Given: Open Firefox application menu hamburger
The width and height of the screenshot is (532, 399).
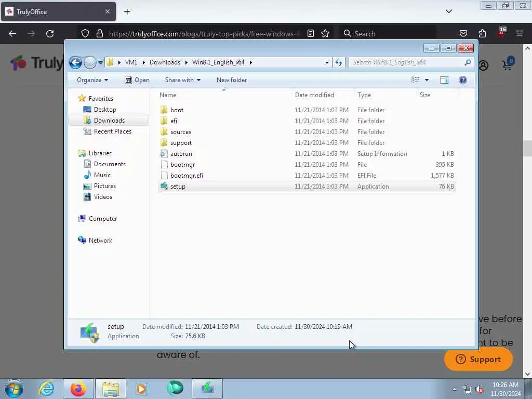Looking at the screenshot, I should coord(520,34).
